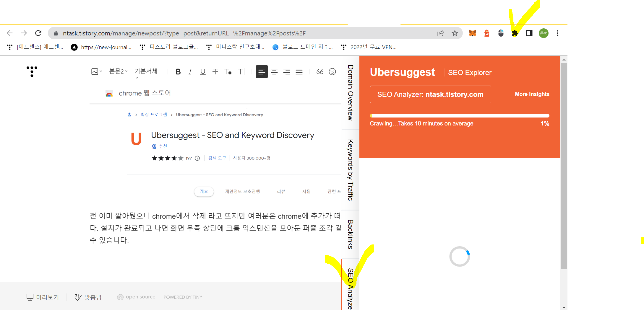Toggle italic formatting
The width and height of the screenshot is (644, 310).
coord(190,71)
